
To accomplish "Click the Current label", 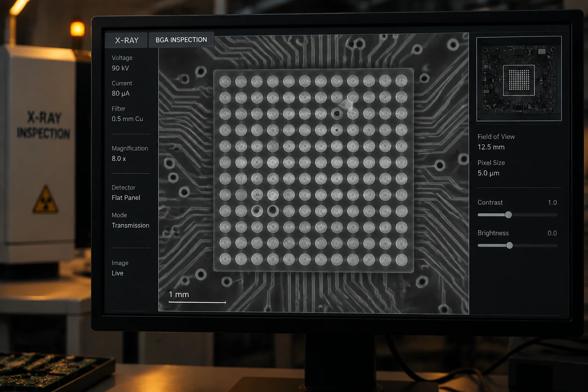I will [122, 83].
